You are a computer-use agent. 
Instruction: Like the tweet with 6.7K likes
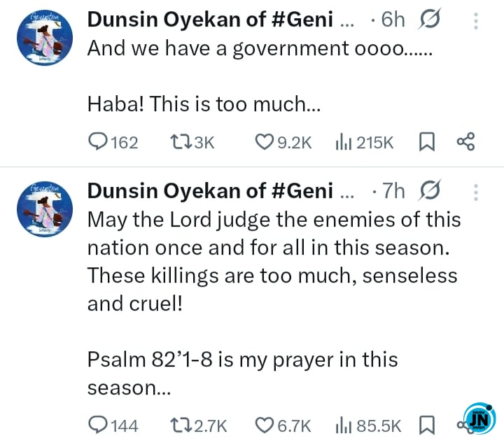click(264, 425)
